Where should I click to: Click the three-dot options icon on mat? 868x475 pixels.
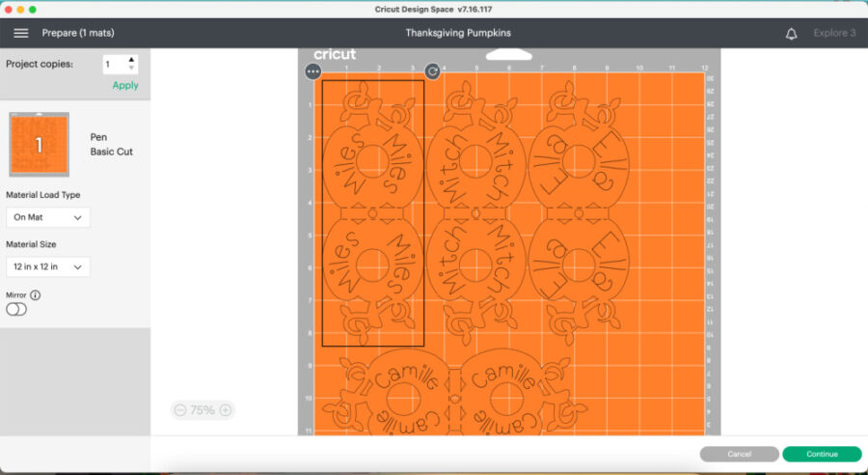(312, 71)
